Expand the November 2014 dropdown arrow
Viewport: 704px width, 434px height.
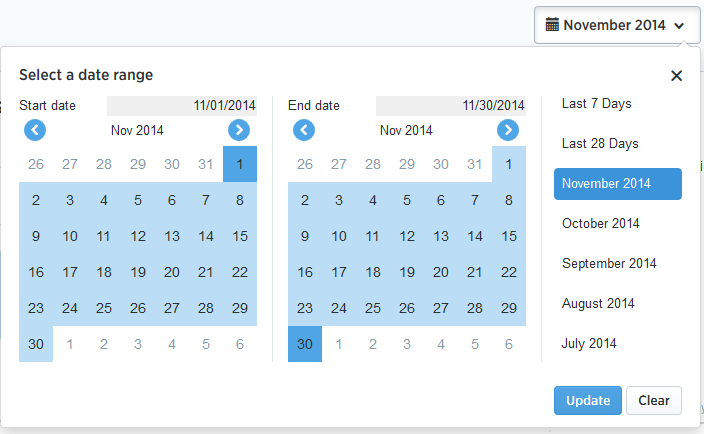click(x=679, y=26)
